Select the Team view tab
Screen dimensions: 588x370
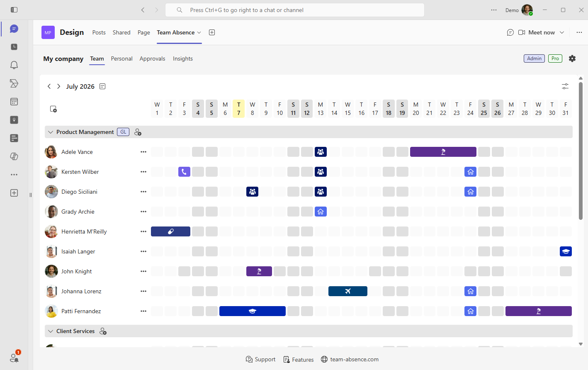coord(97,58)
